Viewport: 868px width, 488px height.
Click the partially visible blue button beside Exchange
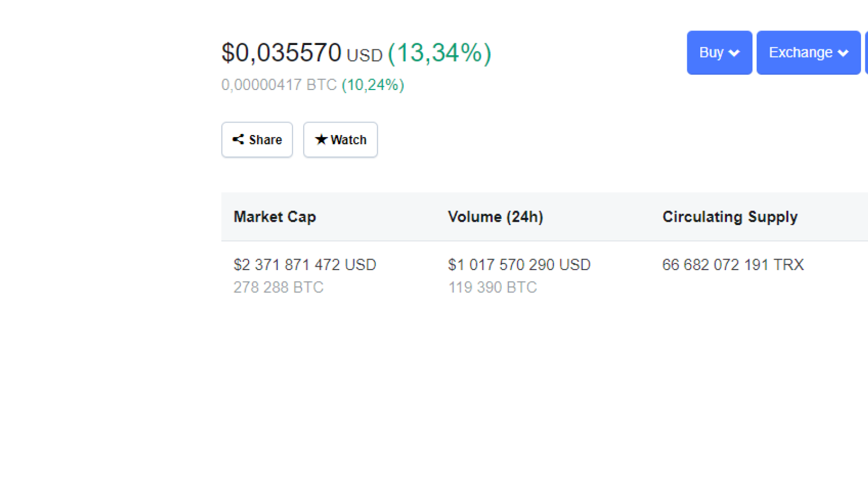coord(866,53)
